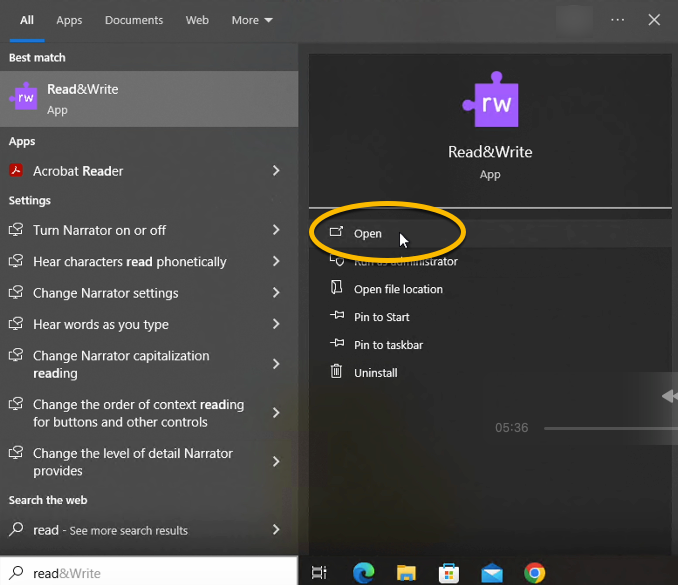Click the Acrobat Reader app icon
Image resolution: width=678 pixels, height=585 pixels.
coord(16,171)
